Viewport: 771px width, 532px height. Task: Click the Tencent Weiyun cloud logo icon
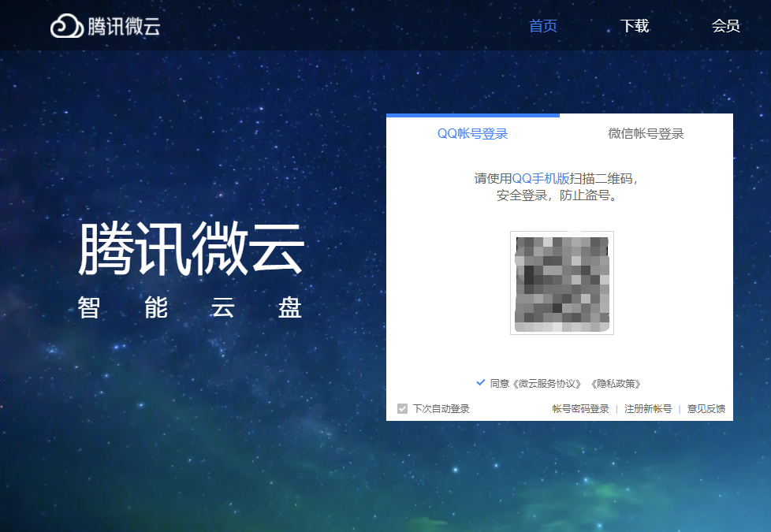(67, 26)
